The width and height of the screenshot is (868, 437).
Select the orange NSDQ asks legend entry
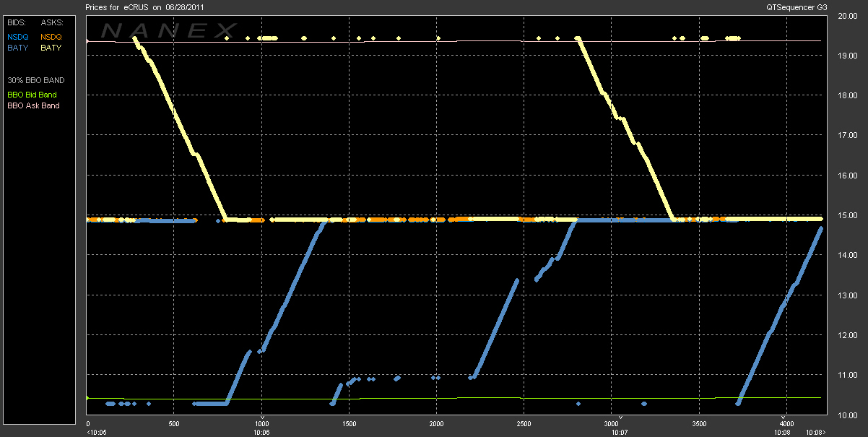pos(51,37)
